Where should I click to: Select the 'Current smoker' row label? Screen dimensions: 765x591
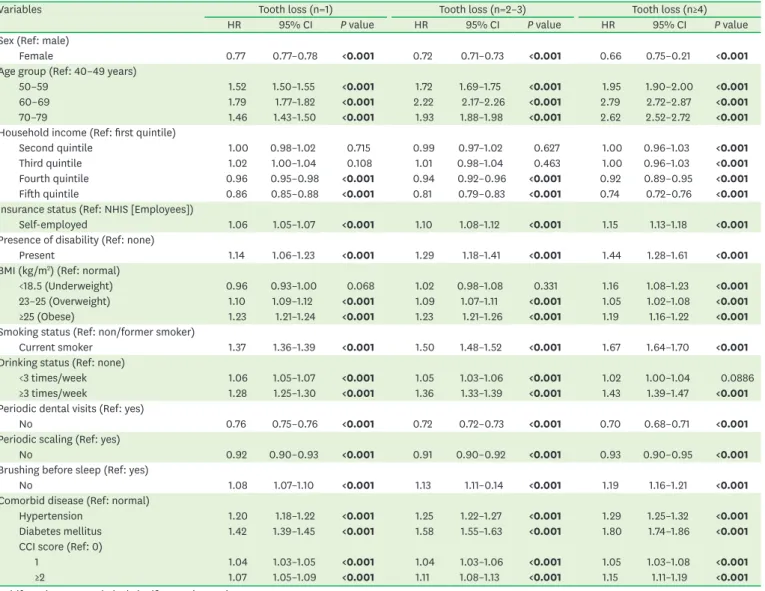point(56,347)
